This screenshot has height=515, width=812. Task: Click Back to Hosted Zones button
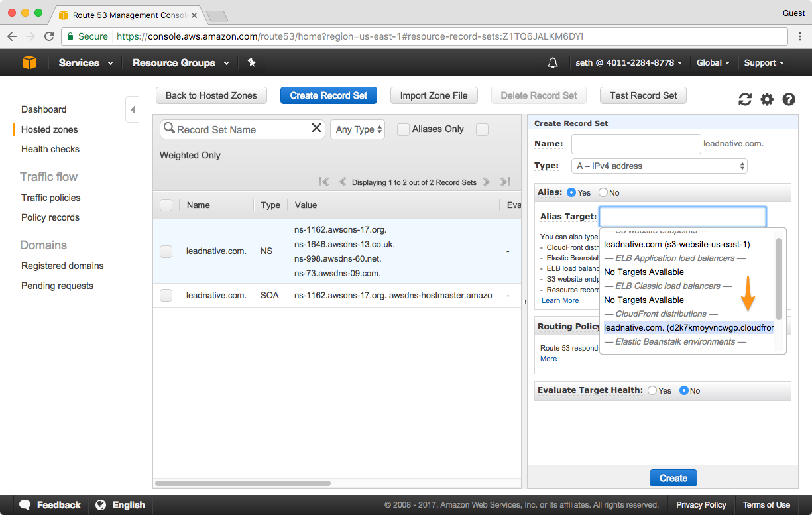click(x=211, y=95)
